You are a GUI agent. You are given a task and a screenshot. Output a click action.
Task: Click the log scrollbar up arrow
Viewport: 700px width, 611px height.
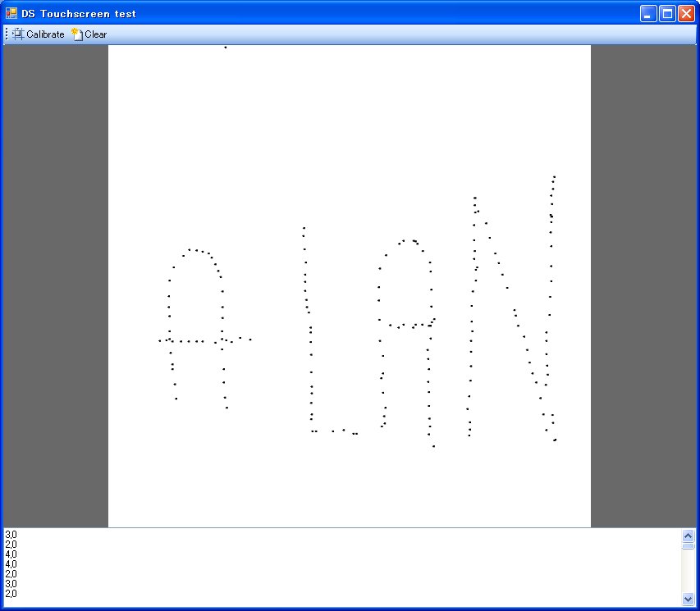point(688,536)
